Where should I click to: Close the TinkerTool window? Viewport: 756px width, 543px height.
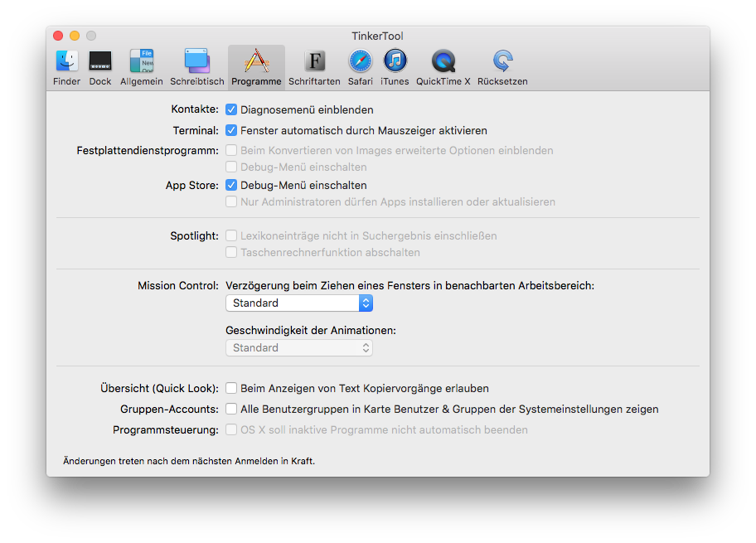[x=58, y=36]
